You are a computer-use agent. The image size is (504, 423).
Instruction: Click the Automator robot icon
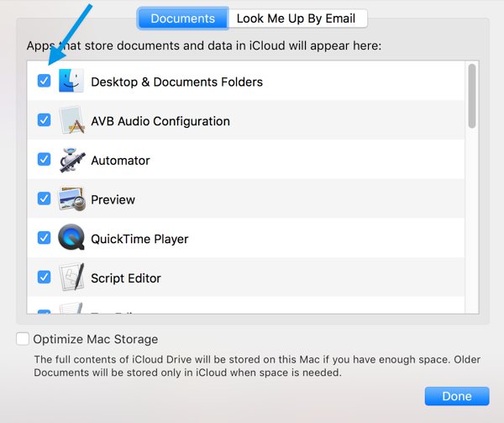point(72,160)
